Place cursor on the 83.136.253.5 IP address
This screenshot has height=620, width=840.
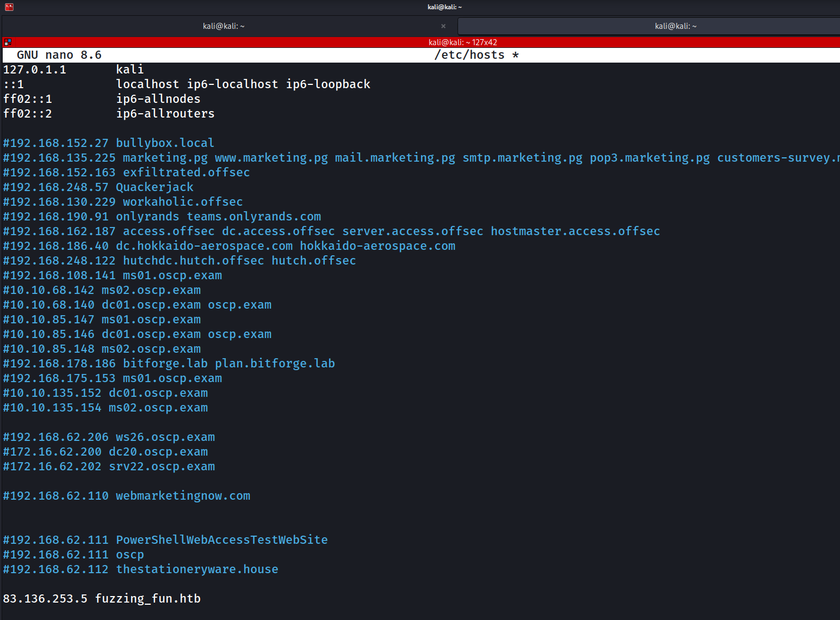[x=45, y=599]
